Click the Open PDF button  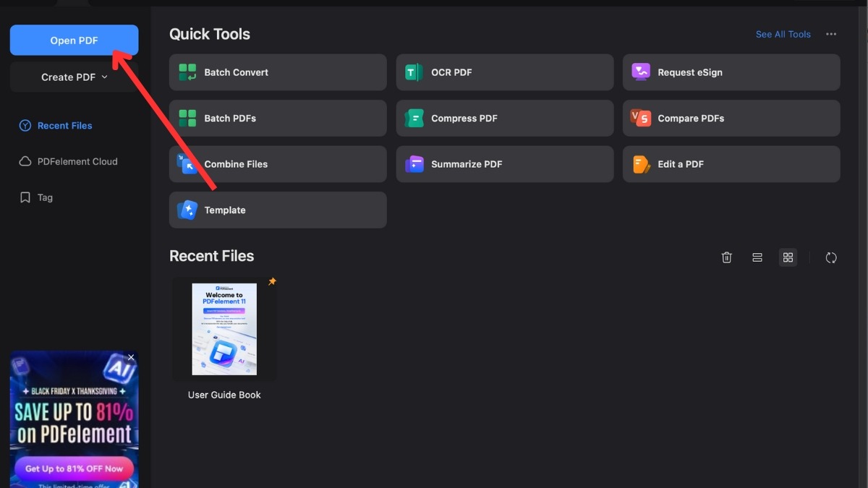pos(74,40)
